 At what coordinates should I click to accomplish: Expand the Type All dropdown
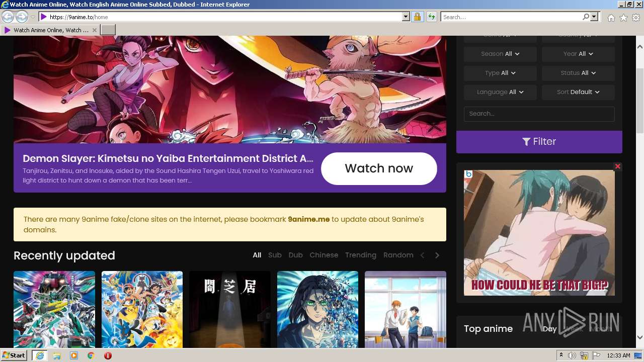[x=500, y=73]
